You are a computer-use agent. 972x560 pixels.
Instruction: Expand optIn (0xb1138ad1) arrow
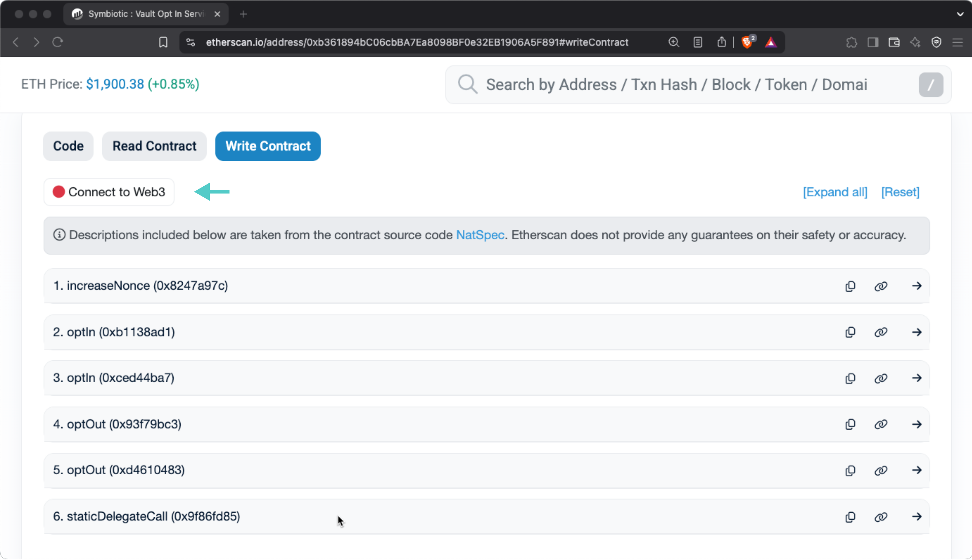[x=917, y=332]
